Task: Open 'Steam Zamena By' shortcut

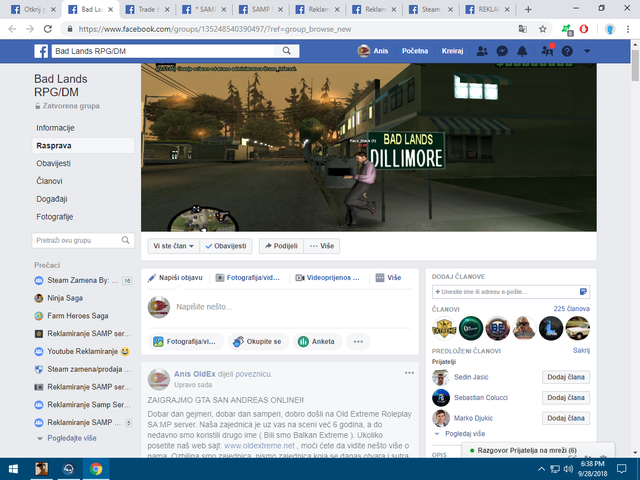Action: coord(83,280)
